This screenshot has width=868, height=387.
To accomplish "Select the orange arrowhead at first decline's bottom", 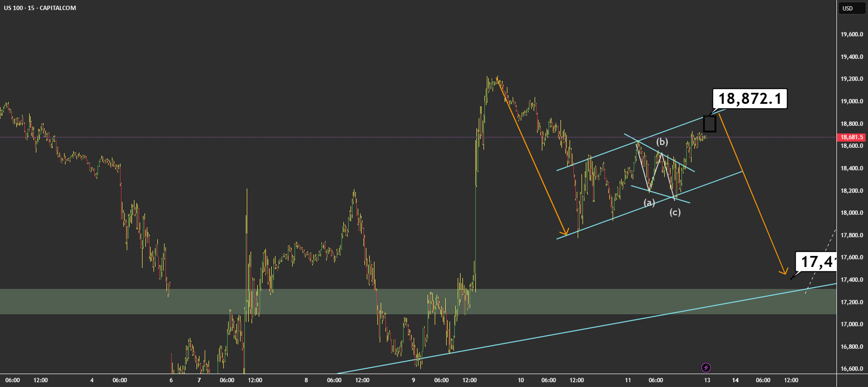I will [x=564, y=232].
